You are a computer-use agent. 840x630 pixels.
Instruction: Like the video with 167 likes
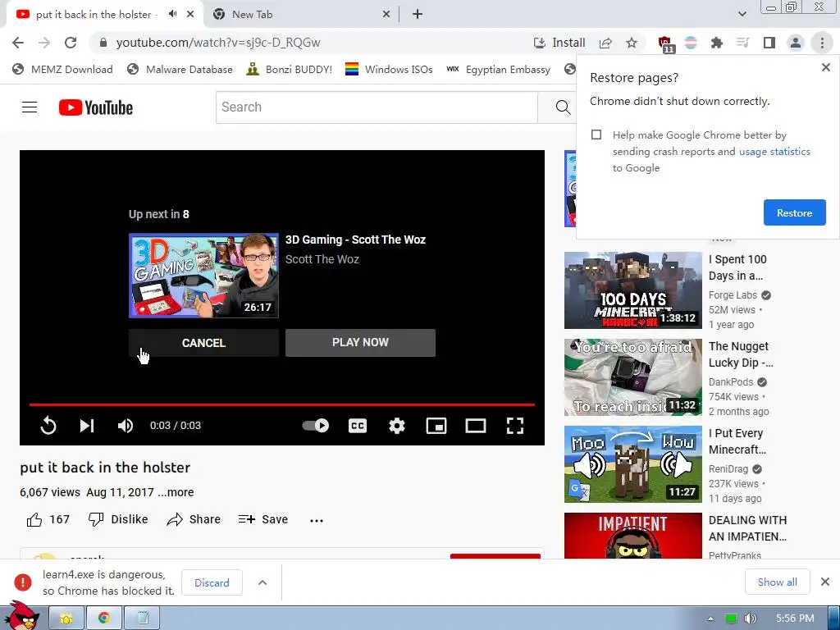point(48,519)
